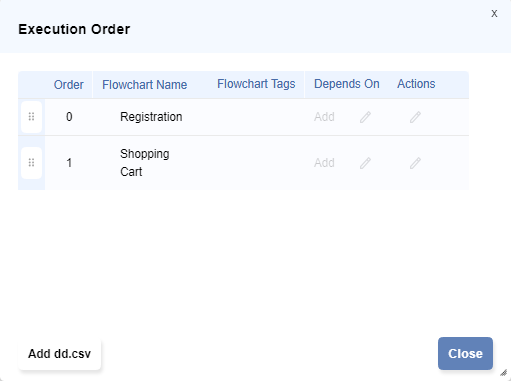The image size is (511, 381).
Task: Click the Actions column header
Action: [416, 84]
